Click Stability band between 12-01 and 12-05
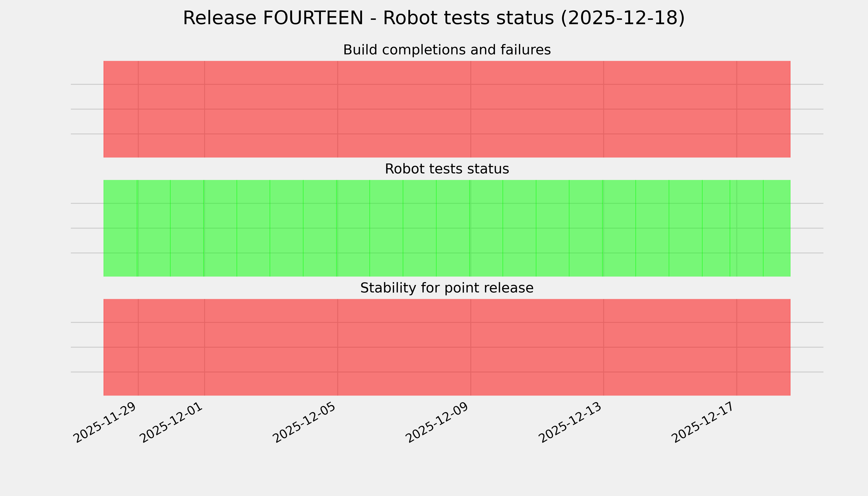The height and width of the screenshot is (496, 868). [x=271, y=347]
